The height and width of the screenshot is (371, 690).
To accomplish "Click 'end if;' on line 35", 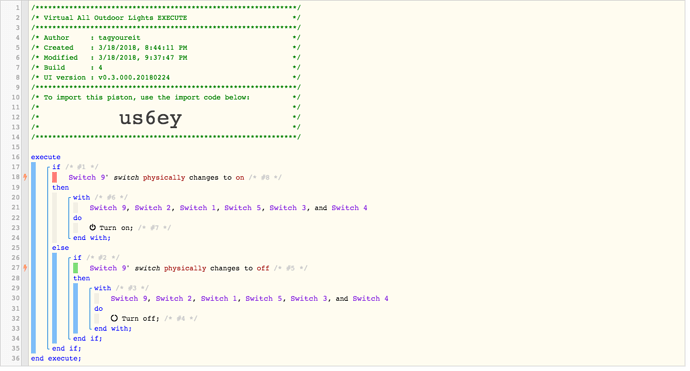I will (66, 349).
